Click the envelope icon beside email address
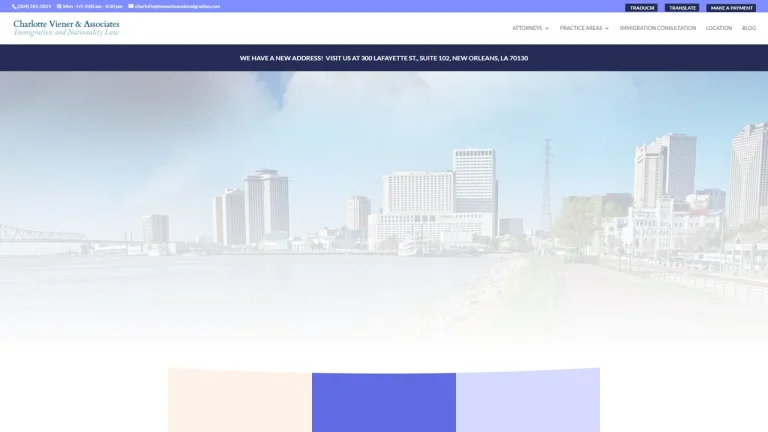The width and height of the screenshot is (768, 432). tap(131, 6)
